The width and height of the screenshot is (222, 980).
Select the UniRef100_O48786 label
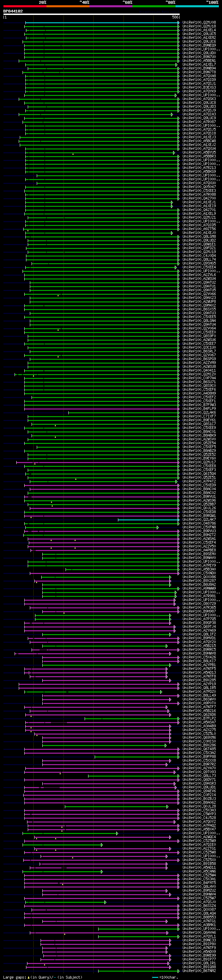pyautogui.click(x=199, y=524)
